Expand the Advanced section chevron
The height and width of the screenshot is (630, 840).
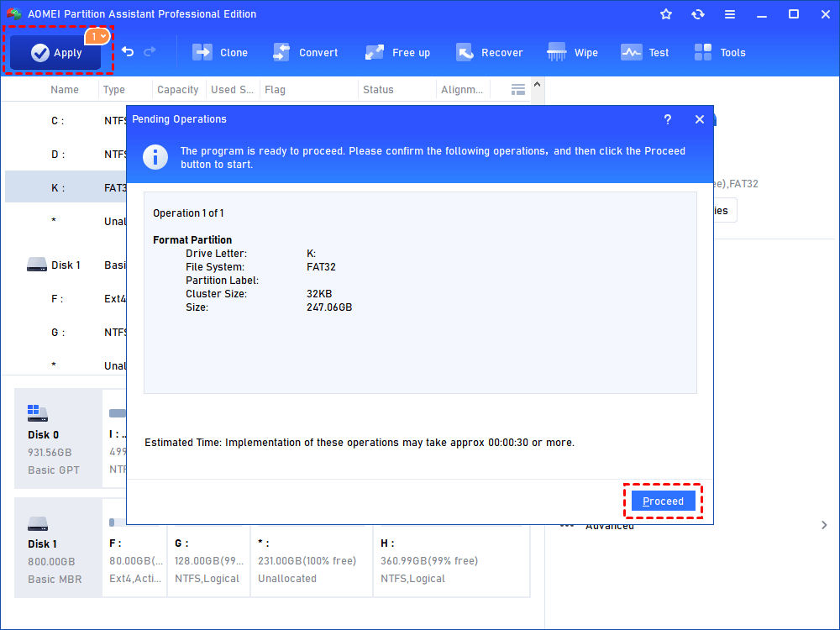(x=824, y=525)
